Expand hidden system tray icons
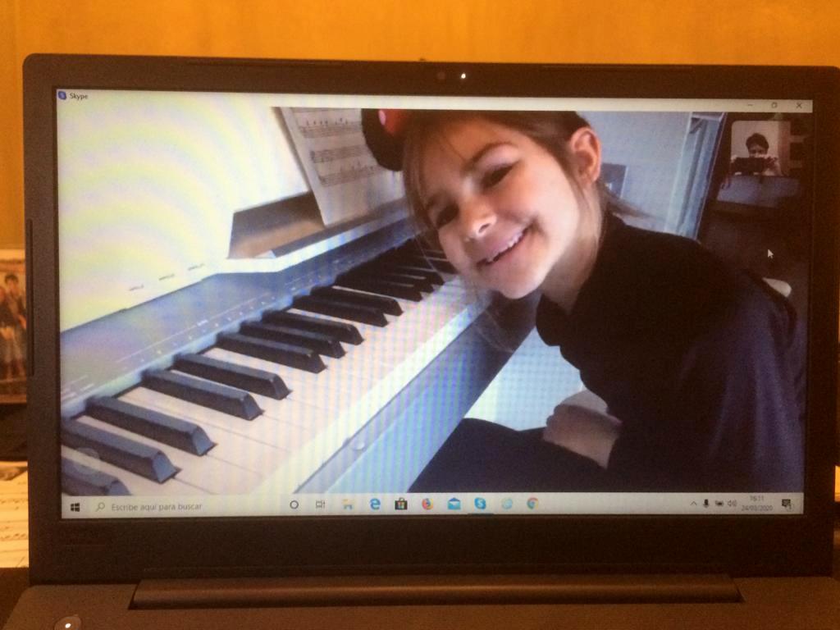 (693, 504)
